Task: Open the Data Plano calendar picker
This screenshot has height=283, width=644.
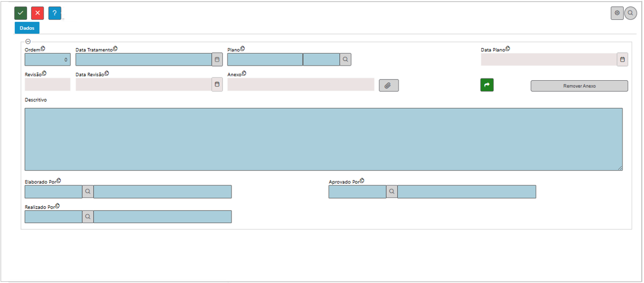Action: (x=622, y=59)
